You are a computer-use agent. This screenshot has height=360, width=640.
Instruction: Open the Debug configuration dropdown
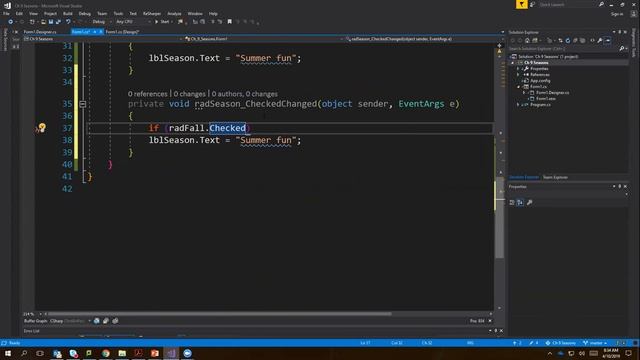(x=101, y=22)
